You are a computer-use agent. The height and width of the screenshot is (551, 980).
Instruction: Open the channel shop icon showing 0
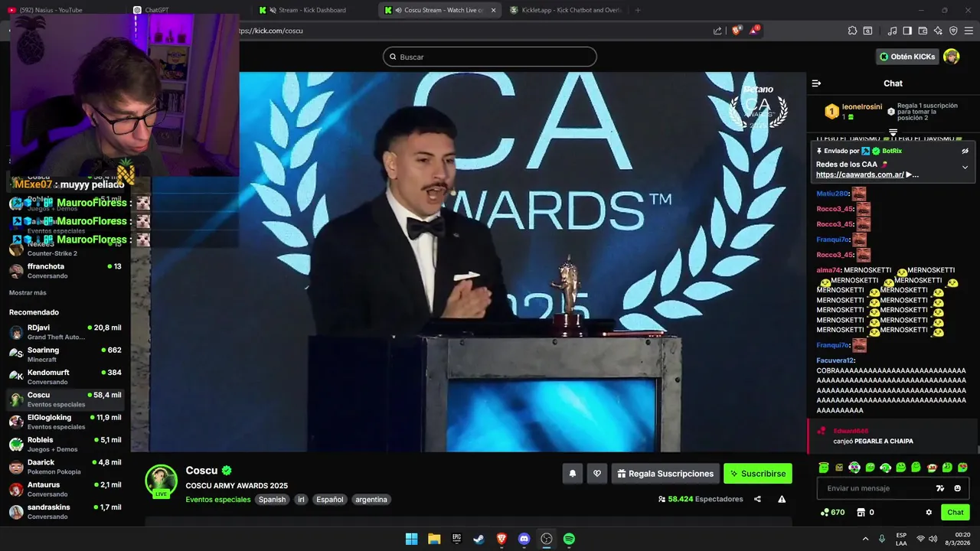(865, 512)
